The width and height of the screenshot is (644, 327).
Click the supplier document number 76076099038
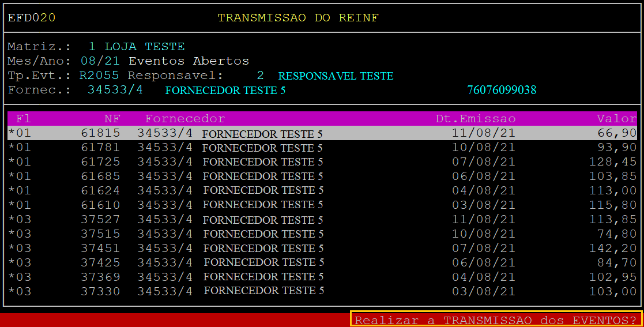[x=502, y=90]
